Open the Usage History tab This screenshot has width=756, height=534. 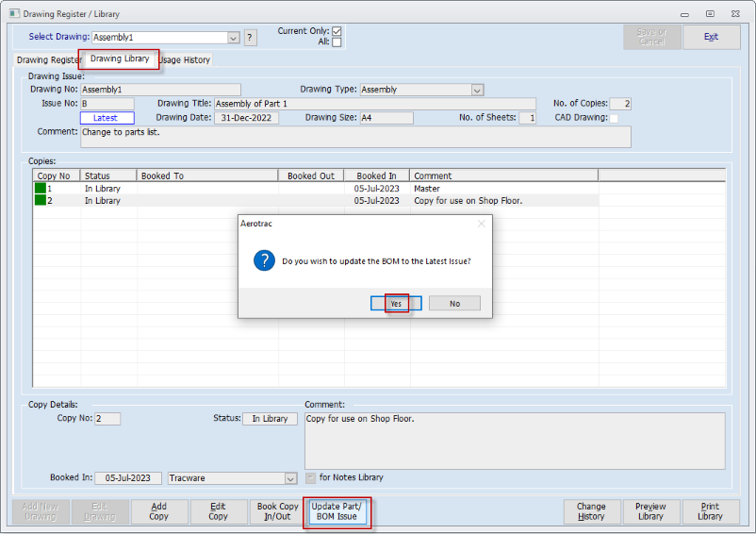point(185,60)
